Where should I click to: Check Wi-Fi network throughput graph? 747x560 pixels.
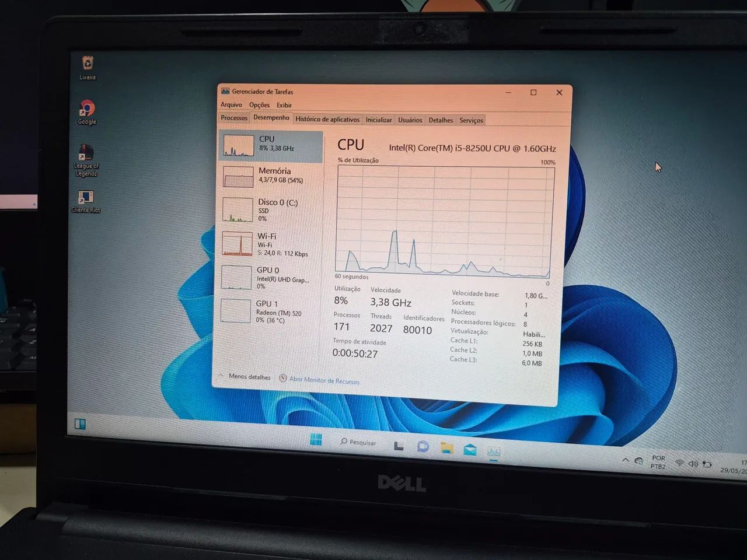click(x=270, y=244)
